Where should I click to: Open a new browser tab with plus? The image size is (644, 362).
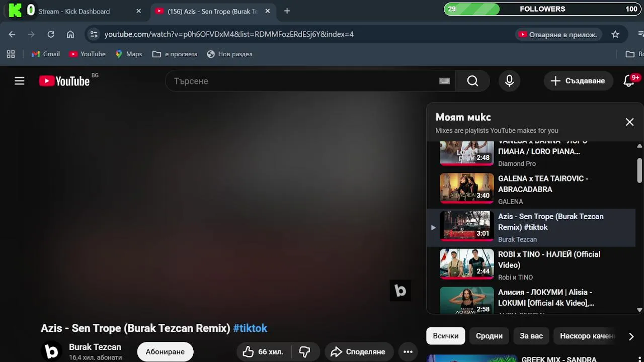(287, 11)
